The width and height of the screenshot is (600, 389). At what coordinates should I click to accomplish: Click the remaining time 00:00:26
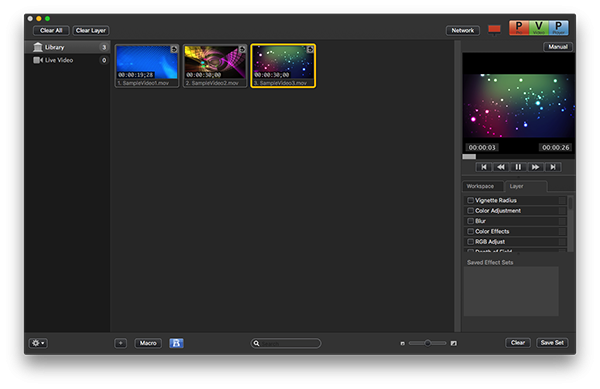(555, 147)
